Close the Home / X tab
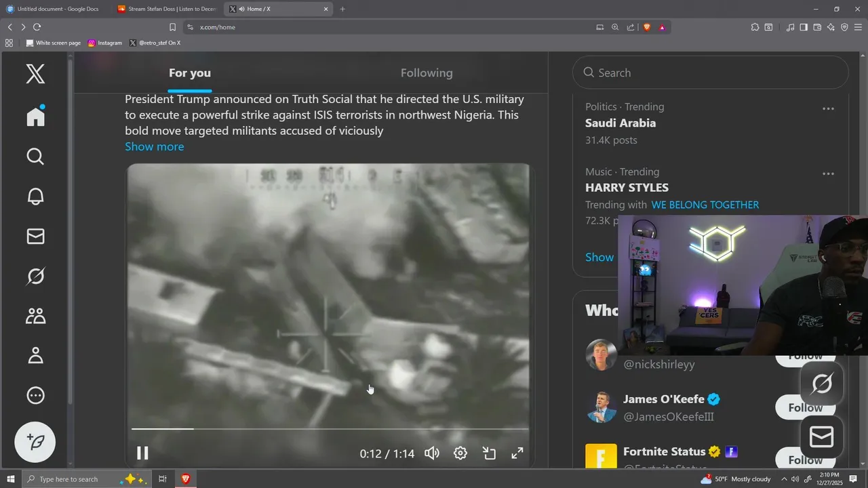This screenshot has height=488, width=868. coord(325,9)
